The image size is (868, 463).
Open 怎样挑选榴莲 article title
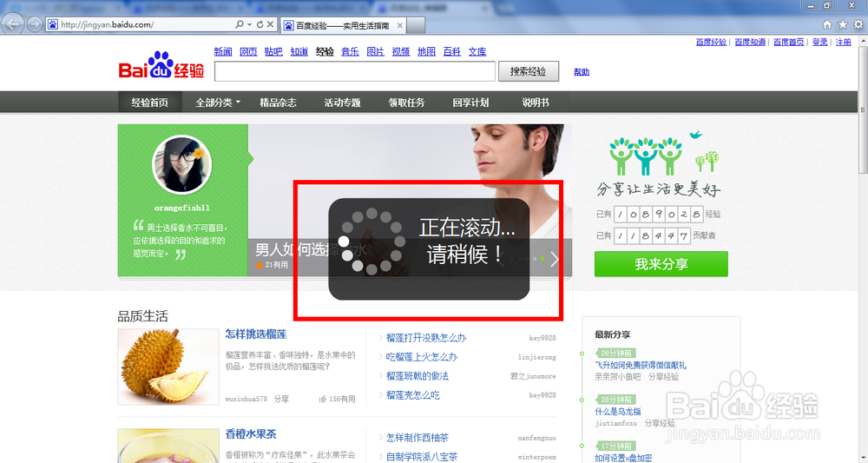[x=256, y=334]
